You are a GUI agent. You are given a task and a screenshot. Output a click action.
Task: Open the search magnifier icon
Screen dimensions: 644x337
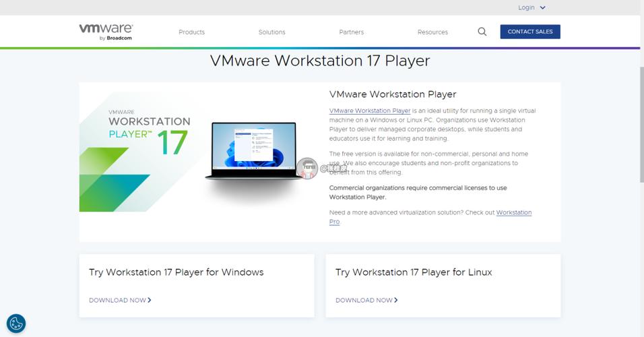(482, 32)
